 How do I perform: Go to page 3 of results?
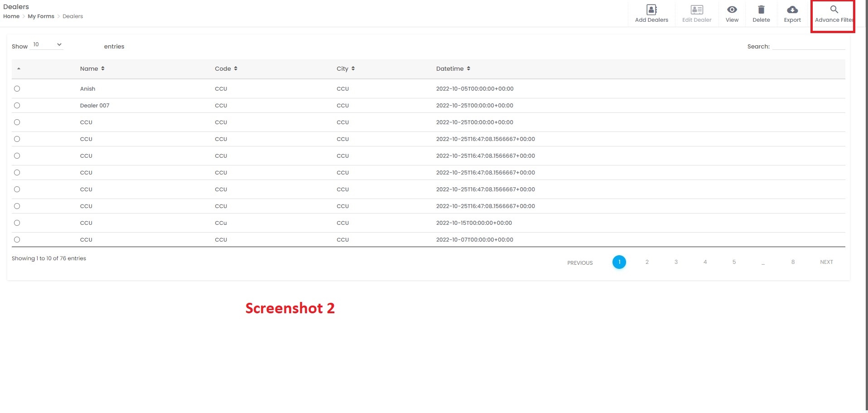[676, 262]
